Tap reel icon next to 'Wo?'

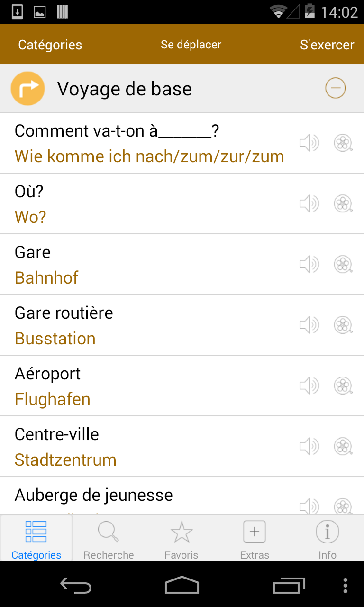pyautogui.click(x=343, y=203)
